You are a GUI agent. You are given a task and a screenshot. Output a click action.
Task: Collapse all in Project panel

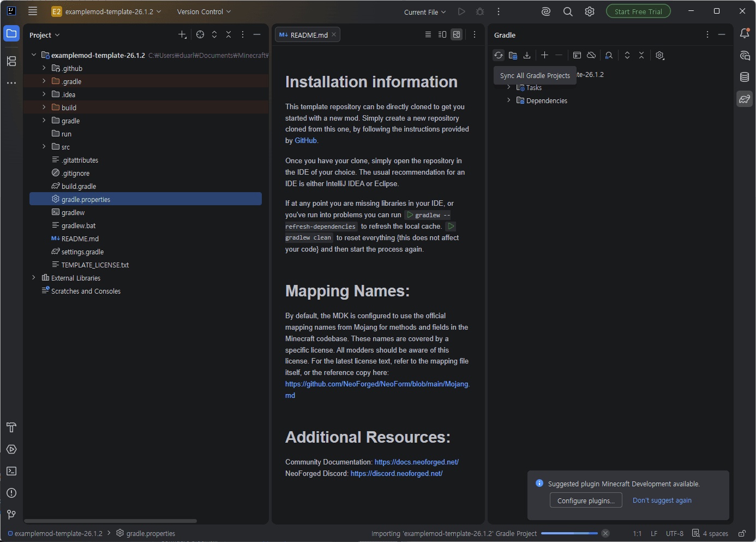tap(229, 34)
